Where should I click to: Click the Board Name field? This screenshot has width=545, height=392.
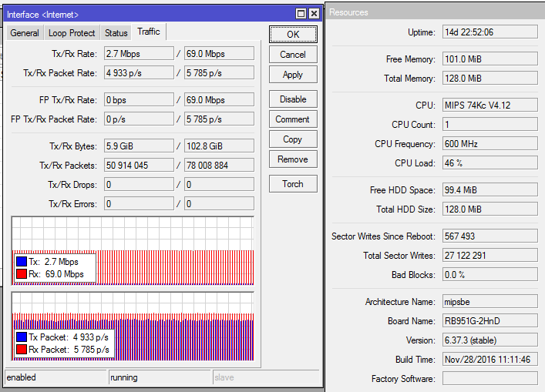[x=489, y=321]
